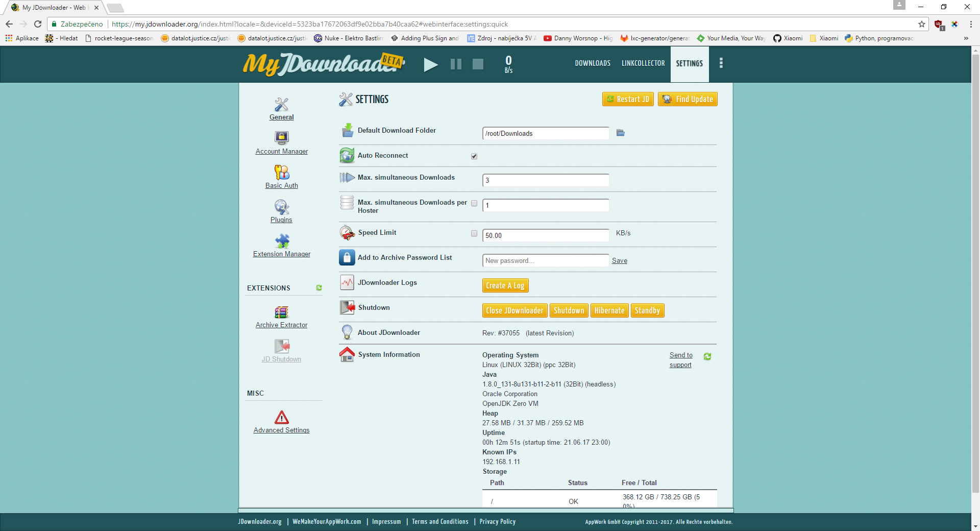This screenshot has width=980, height=531.
Task: Reload the browser page
Action: pos(38,24)
